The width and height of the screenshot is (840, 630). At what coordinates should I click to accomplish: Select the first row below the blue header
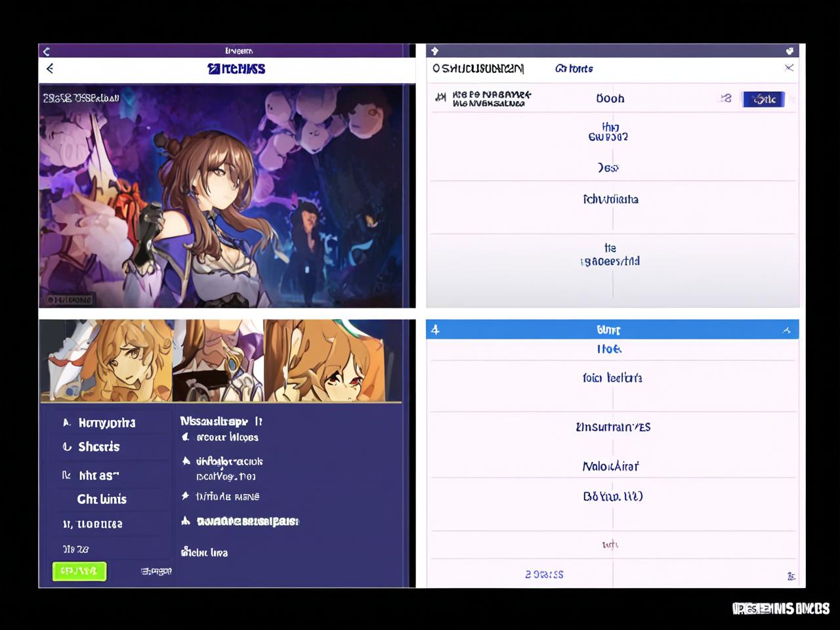[609, 349]
